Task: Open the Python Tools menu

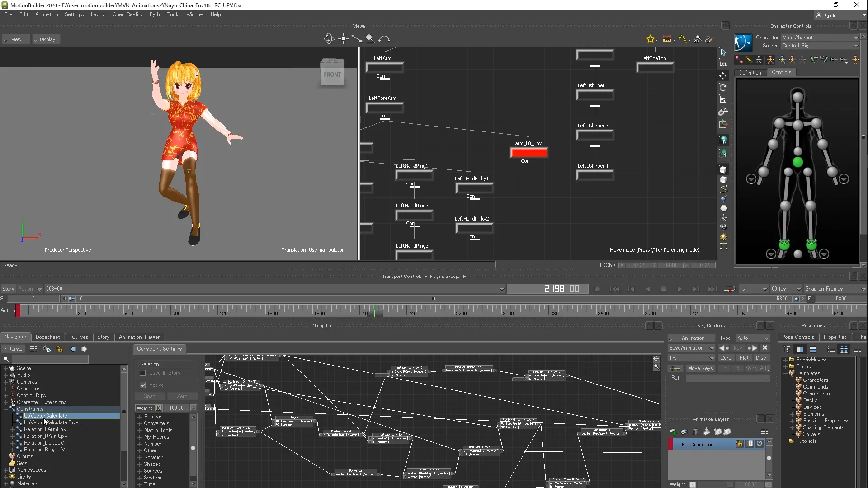Action: tap(164, 14)
